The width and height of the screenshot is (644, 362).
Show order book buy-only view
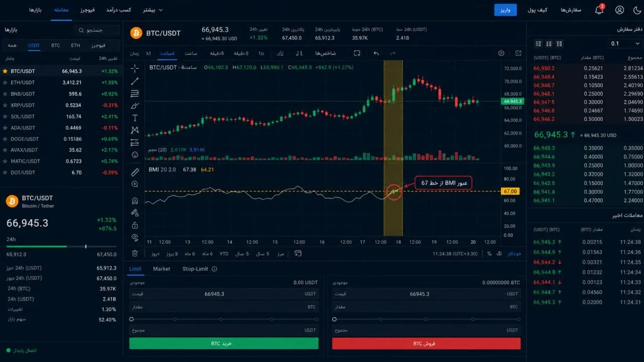click(x=549, y=44)
